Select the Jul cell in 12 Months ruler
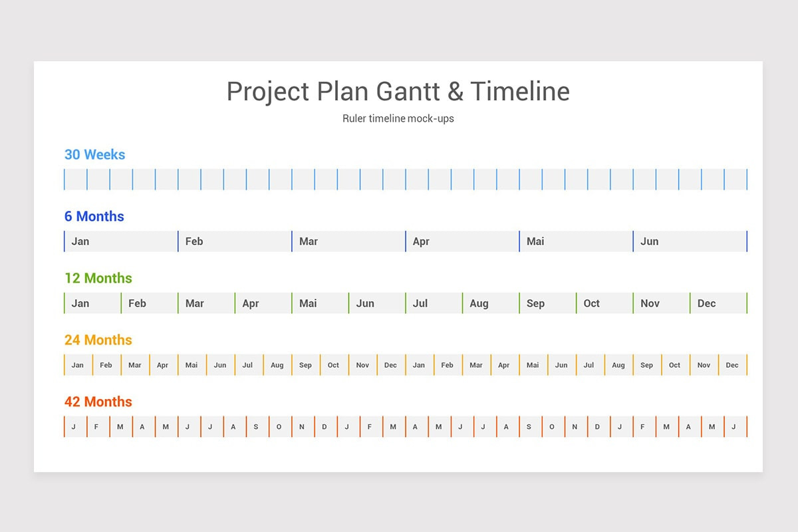 click(434, 303)
